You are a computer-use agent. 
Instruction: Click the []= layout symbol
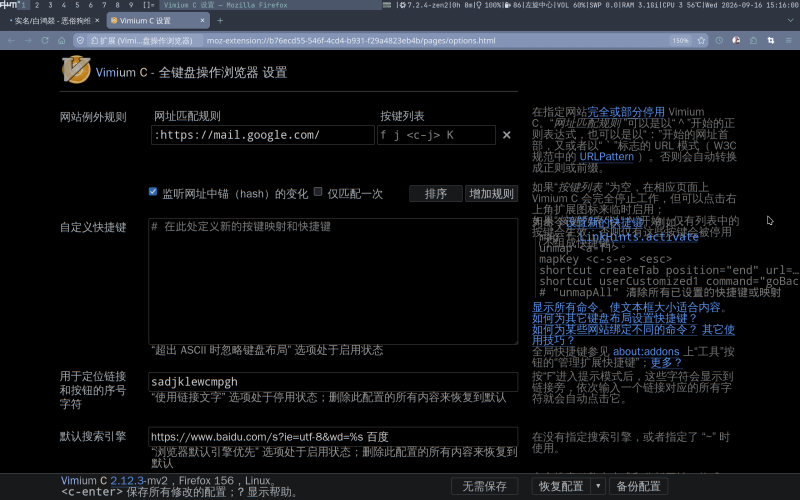tap(148, 5)
